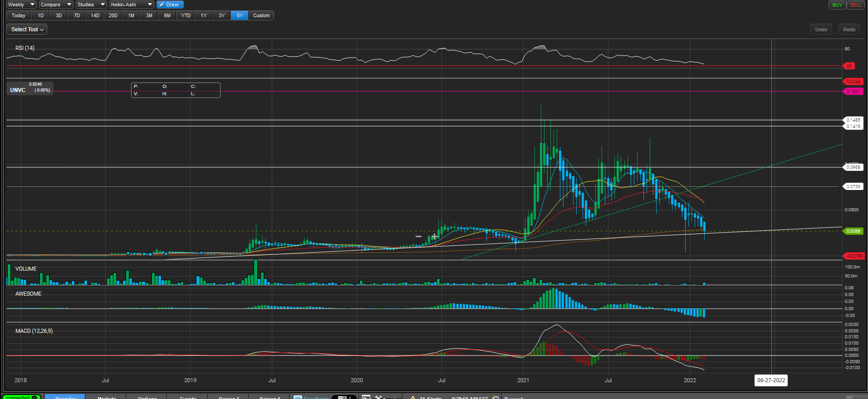Click the BUY button
The image size is (868, 399).
(837, 5)
